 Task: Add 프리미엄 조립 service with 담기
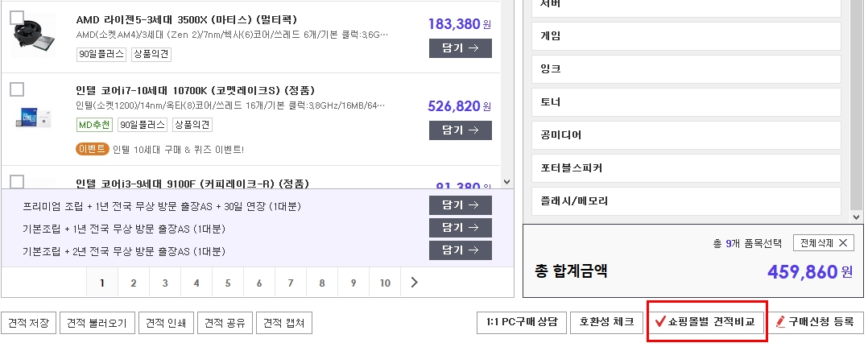460,205
